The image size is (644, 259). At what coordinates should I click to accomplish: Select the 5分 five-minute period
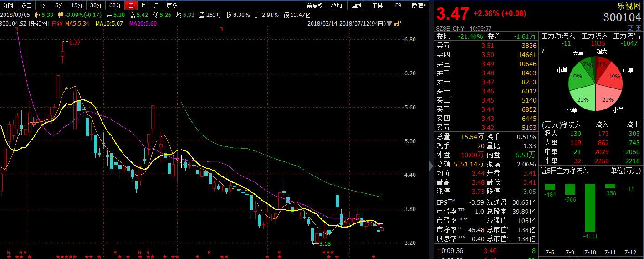coord(59,5)
